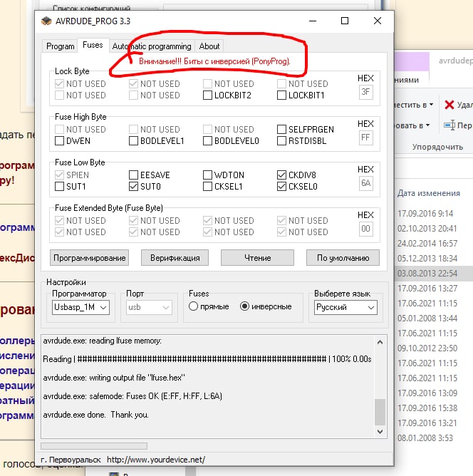This screenshot has height=476, width=473.
Task: Select Explorer row dated 05.01.2008 13:44
Action: tap(427, 318)
